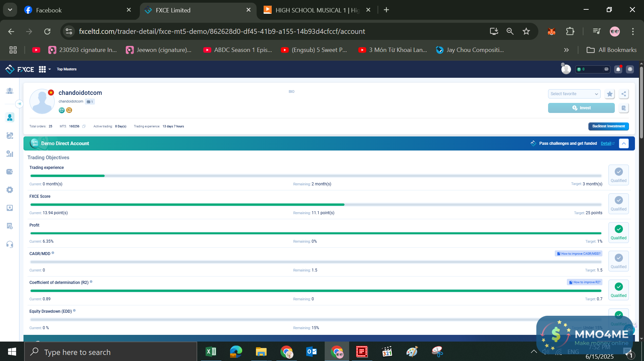644x361 pixels.
Task: Click the Backtest Investment button
Action: [x=608, y=126]
